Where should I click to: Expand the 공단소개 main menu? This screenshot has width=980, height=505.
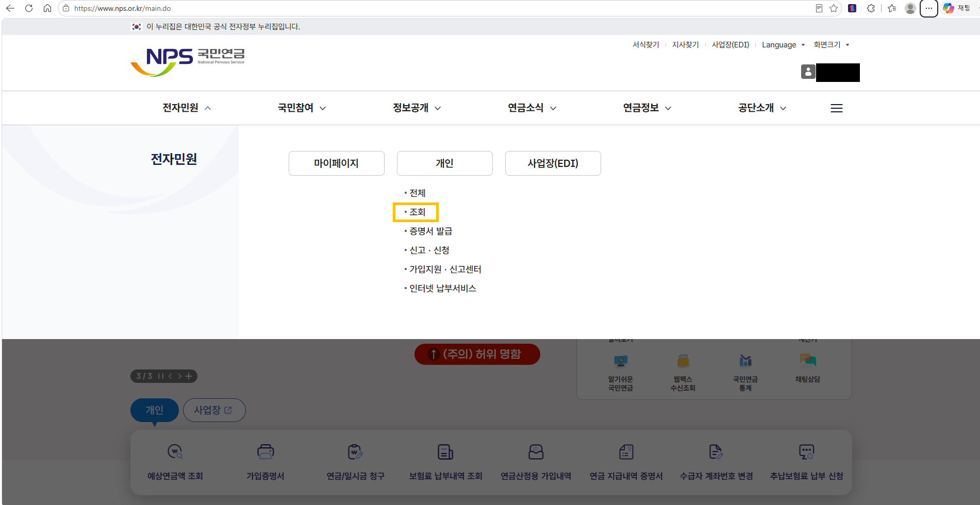762,108
